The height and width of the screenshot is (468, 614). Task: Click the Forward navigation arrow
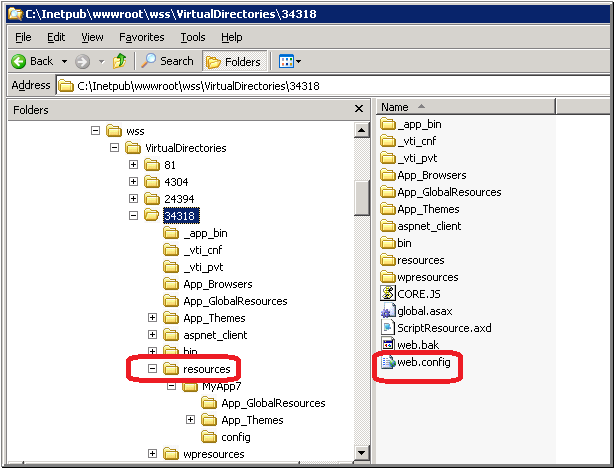coord(82,61)
